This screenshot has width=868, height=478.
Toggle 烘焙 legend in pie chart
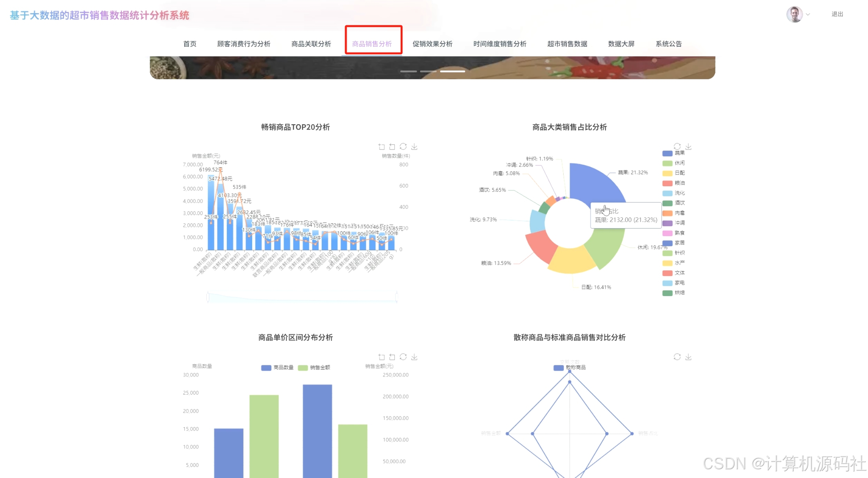674,293
